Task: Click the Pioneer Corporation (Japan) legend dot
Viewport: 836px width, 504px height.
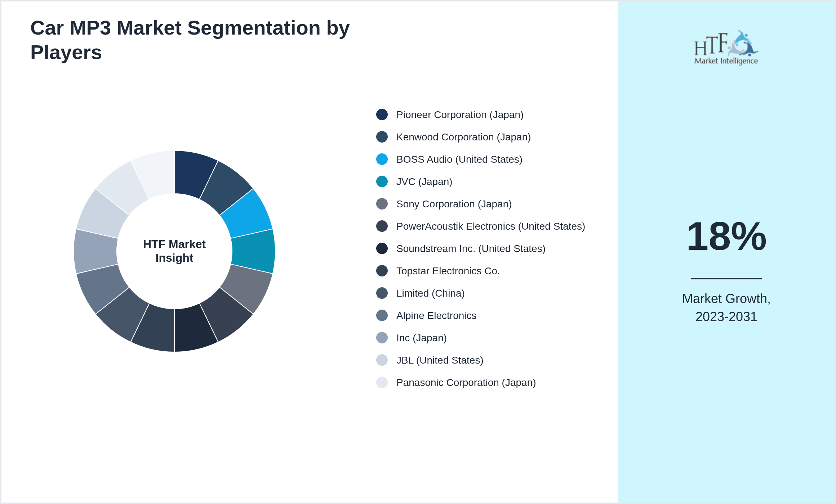Action: (x=382, y=114)
